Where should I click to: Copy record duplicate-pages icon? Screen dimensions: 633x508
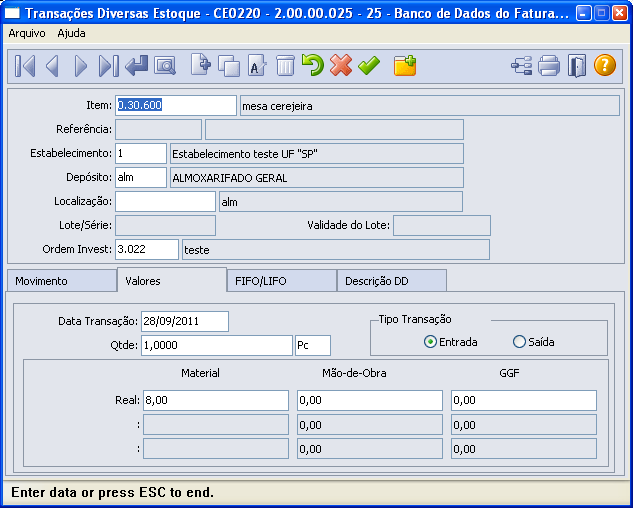pyautogui.click(x=229, y=65)
